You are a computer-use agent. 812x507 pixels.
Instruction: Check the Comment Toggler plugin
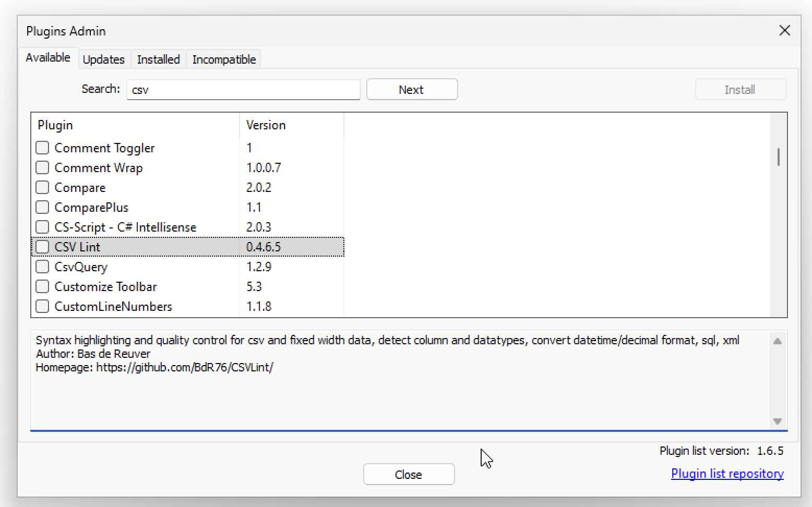42,148
